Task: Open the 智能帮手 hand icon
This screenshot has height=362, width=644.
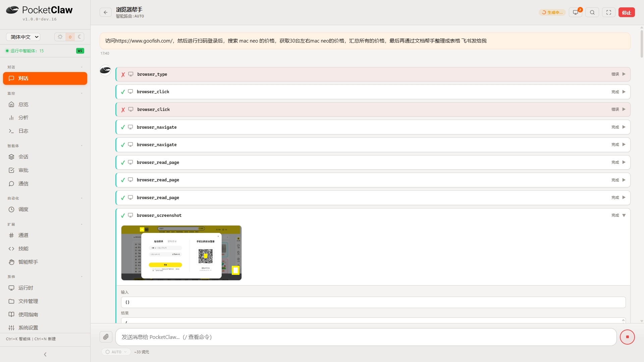Action: click(x=11, y=262)
